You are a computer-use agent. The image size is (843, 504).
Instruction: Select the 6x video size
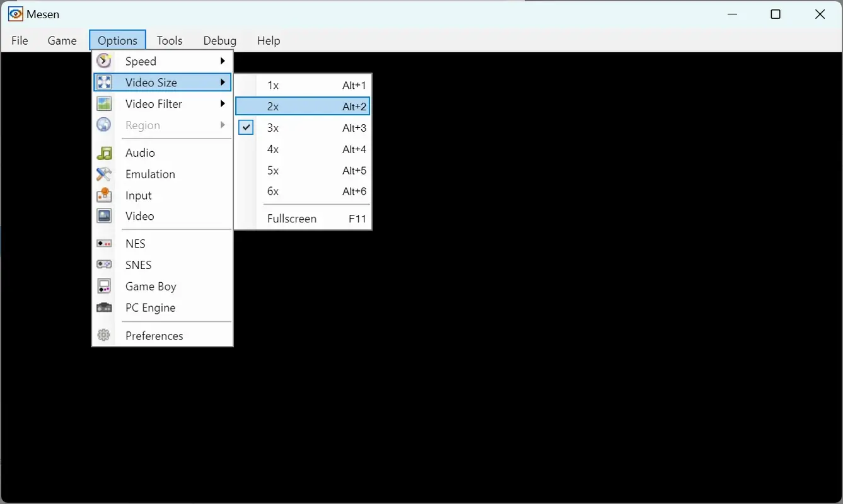click(x=273, y=191)
